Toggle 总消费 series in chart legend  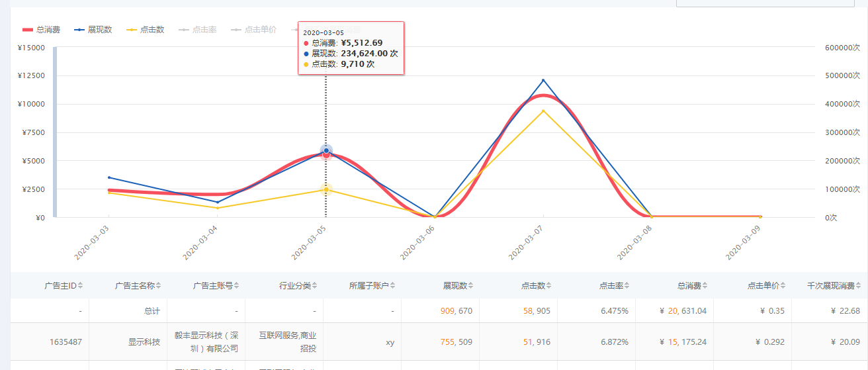[42, 30]
